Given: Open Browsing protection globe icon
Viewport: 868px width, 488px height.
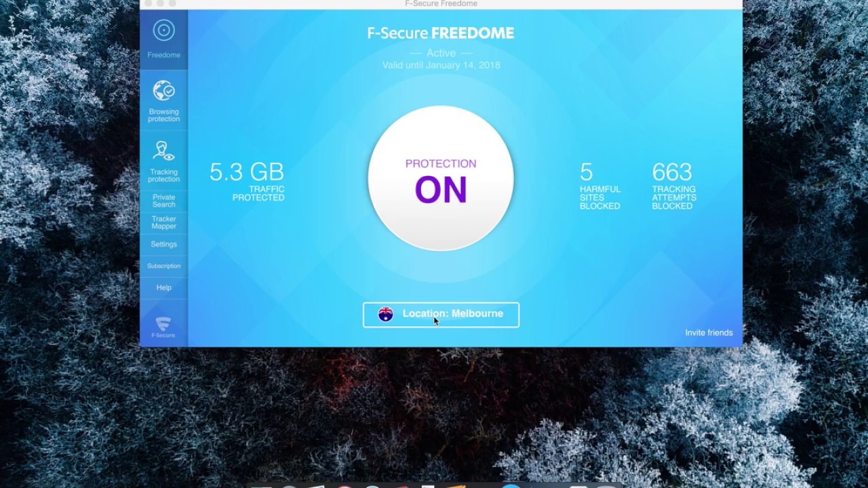Looking at the screenshot, I should (x=163, y=90).
